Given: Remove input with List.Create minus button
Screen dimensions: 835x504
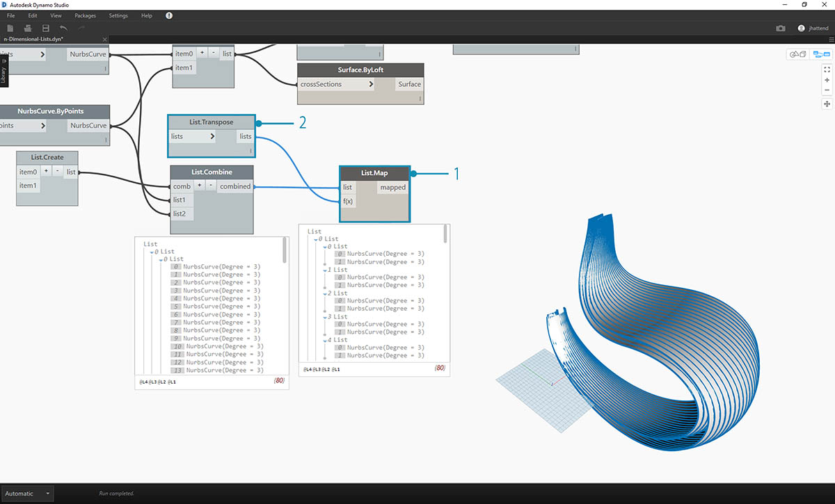Looking at the screenshot, I should tap(56, 172).
